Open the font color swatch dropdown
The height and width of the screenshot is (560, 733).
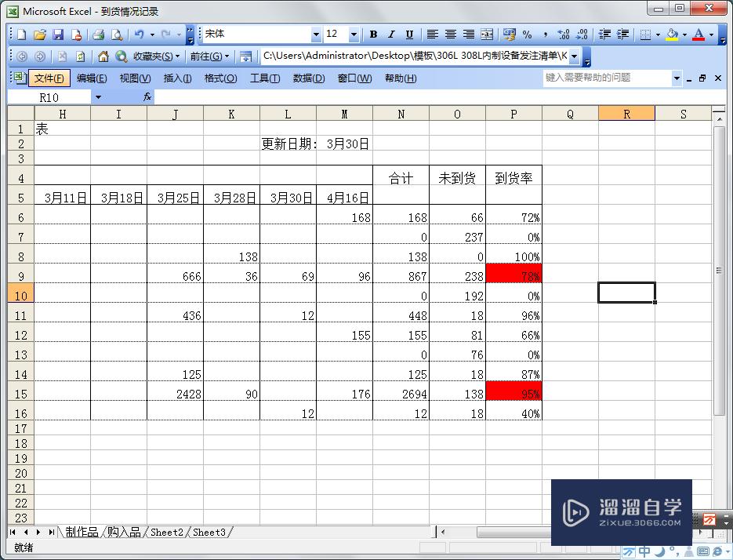(710, 34)
